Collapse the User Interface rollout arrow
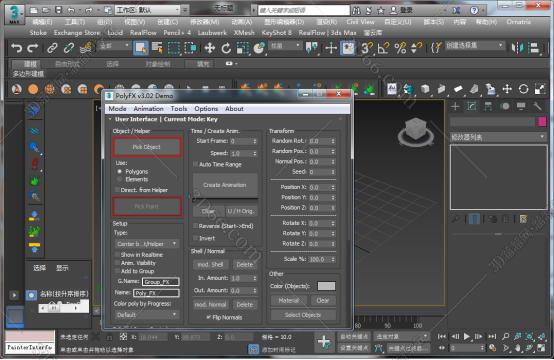 pyautogui.click(x=111, y=119)
